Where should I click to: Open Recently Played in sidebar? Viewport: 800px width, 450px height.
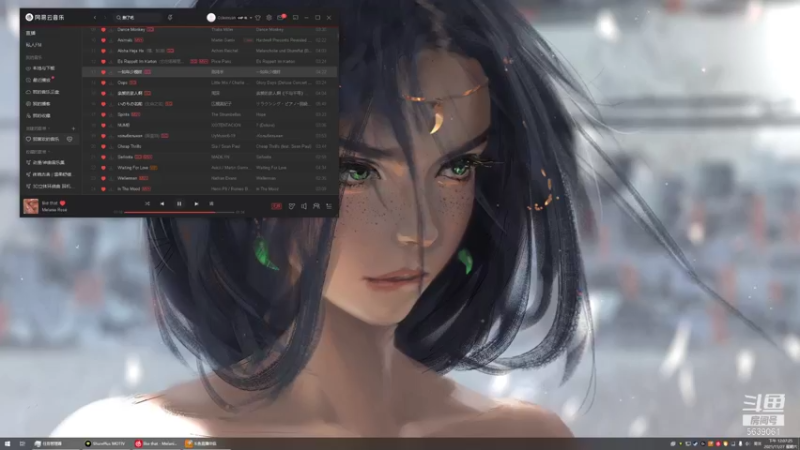38,80
